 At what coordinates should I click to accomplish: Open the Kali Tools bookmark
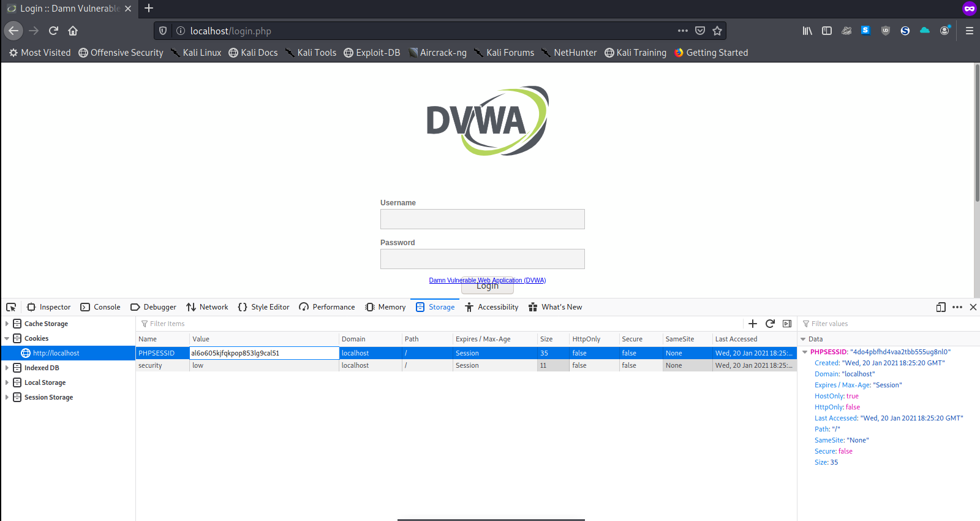311,53
